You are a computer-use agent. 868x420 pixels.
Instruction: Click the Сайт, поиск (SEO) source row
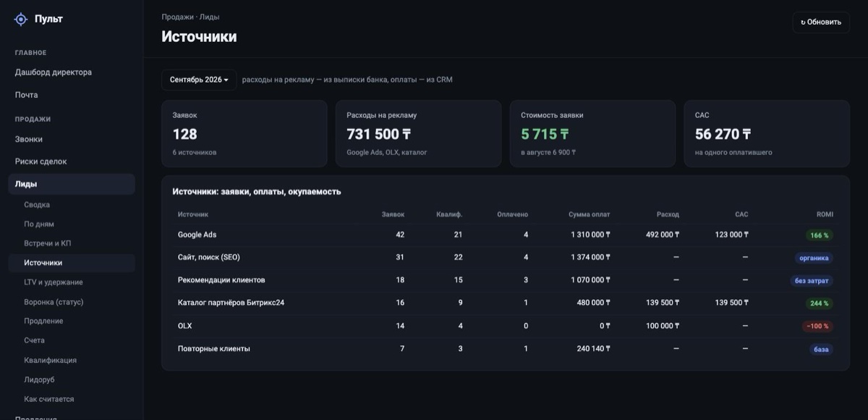click(x=506, y=258)
